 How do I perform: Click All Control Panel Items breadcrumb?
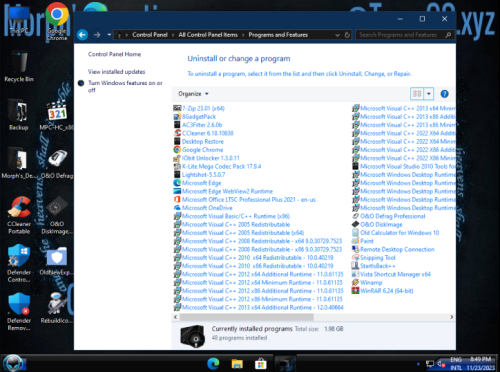pyautogui.click(x=208, y=35)
